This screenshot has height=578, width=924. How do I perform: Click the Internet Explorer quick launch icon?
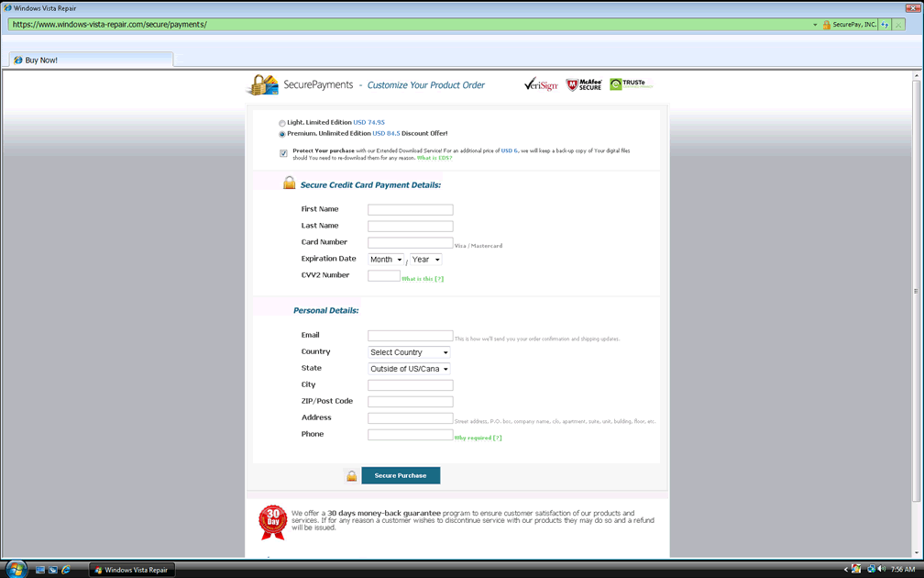[x=66, y=570]
